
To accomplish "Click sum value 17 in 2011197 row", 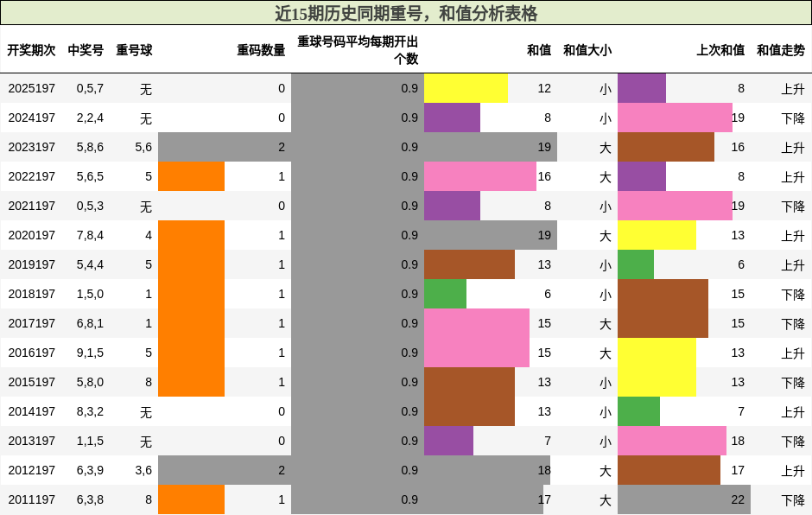I will pyautogui.click(x=544, y=499).
